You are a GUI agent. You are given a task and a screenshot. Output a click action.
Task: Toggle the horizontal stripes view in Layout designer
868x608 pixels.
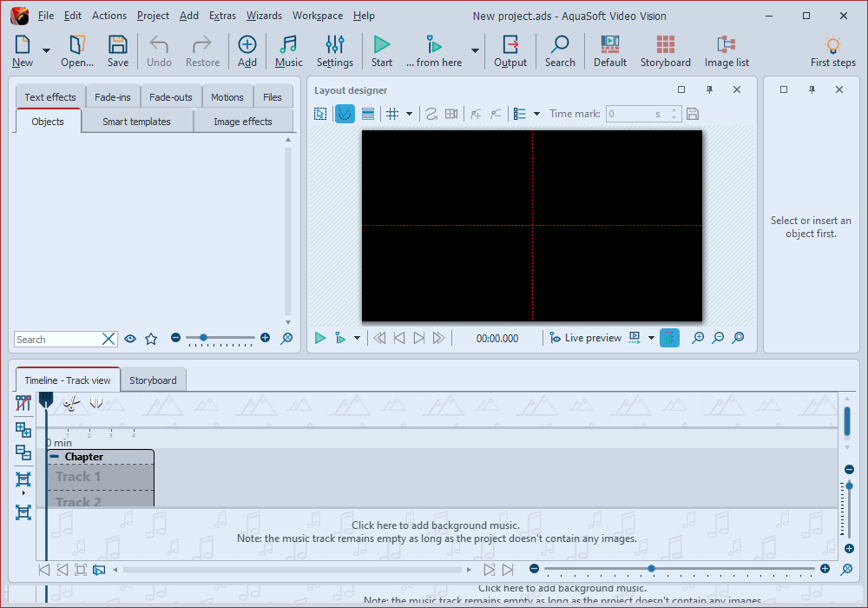pos(367,114)
